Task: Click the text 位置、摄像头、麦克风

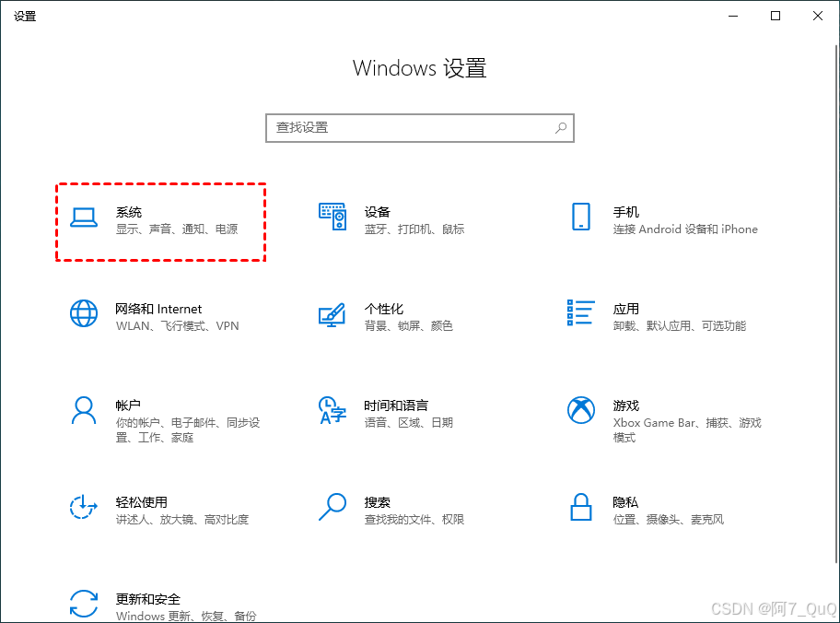Action: click(x=668, y=520)
